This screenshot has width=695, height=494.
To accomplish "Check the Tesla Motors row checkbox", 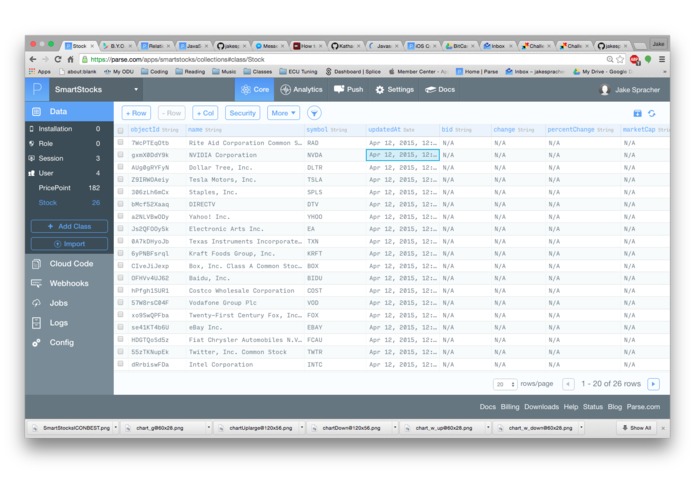I will click(121, 179).
